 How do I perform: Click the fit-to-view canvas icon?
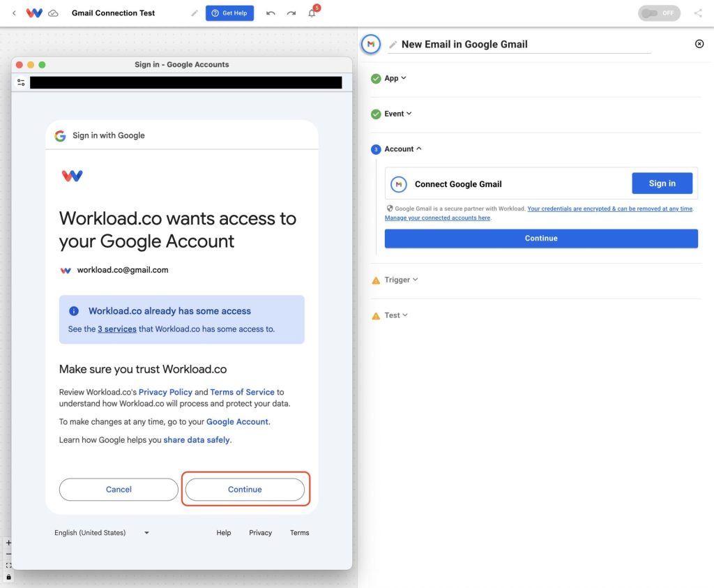pos(8,566)
